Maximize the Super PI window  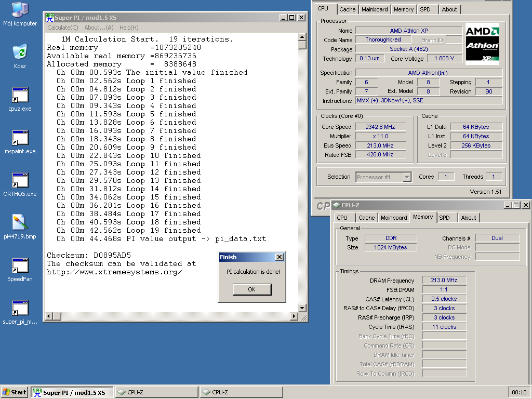pos(292,18)
